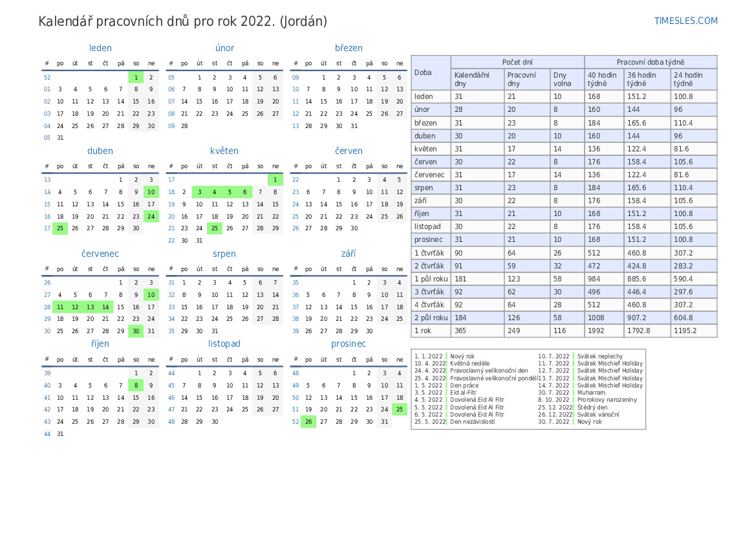Screen dimensions: 756x535
Task: Click the 'Počet dní' table header
Action: tap(517, 61)
